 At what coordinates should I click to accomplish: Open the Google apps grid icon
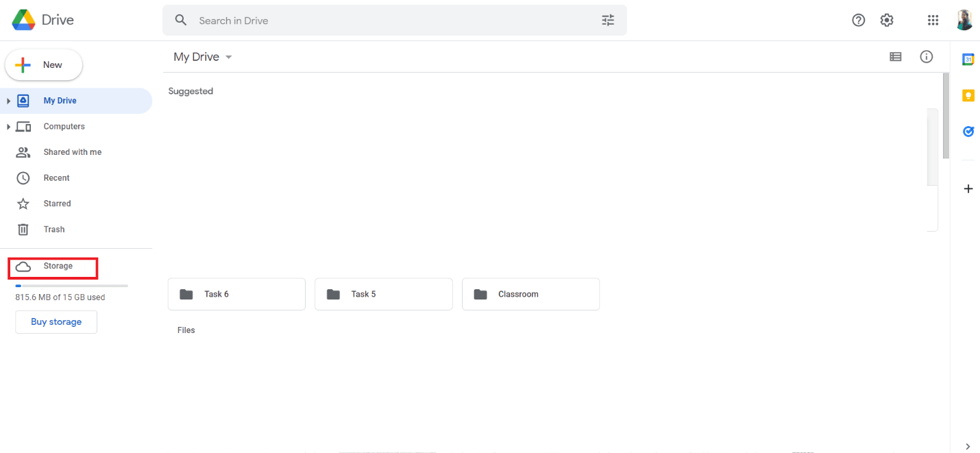point(933,21)
